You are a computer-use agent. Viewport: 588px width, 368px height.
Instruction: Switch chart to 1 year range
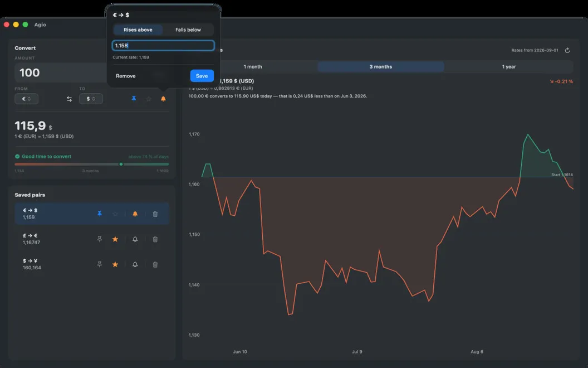pyautogui.click(x=509, y=67)
